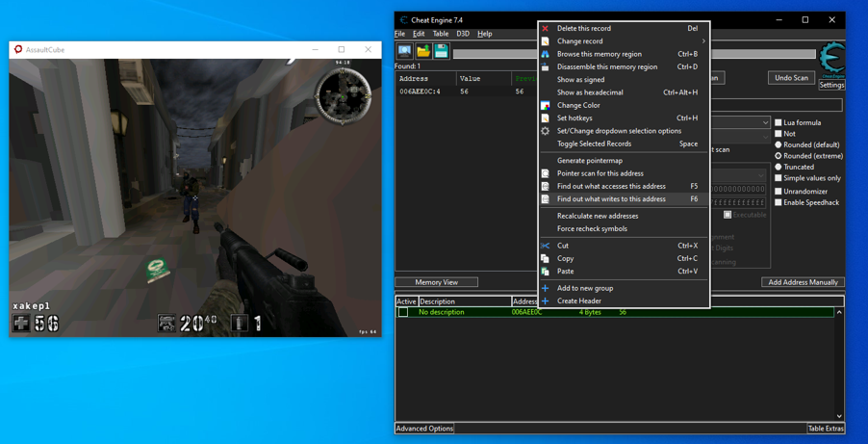Screen dimensions: 868x444
Task: Tick the Active checkbox for address 006AEE0C
Action: [x=403, y=313]
